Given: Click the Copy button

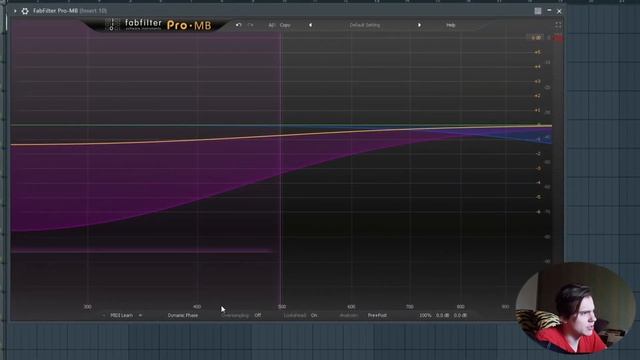Looking at the screenshot, I should point(285,25).
